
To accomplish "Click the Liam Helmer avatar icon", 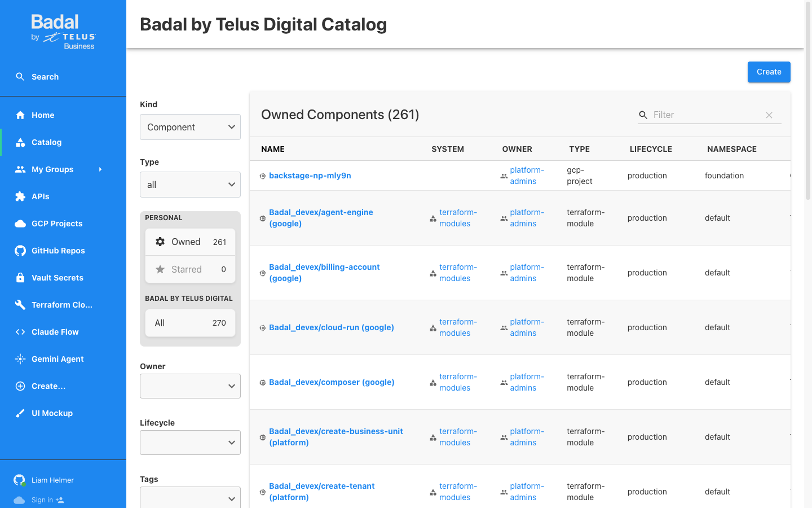I will pyautogui.click(x=20, y=480).
